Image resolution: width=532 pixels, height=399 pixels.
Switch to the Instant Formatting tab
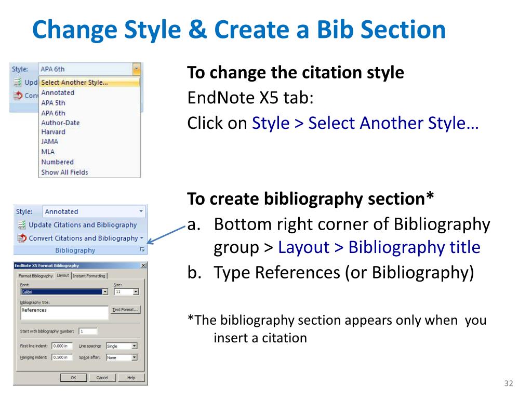[89, 276]
